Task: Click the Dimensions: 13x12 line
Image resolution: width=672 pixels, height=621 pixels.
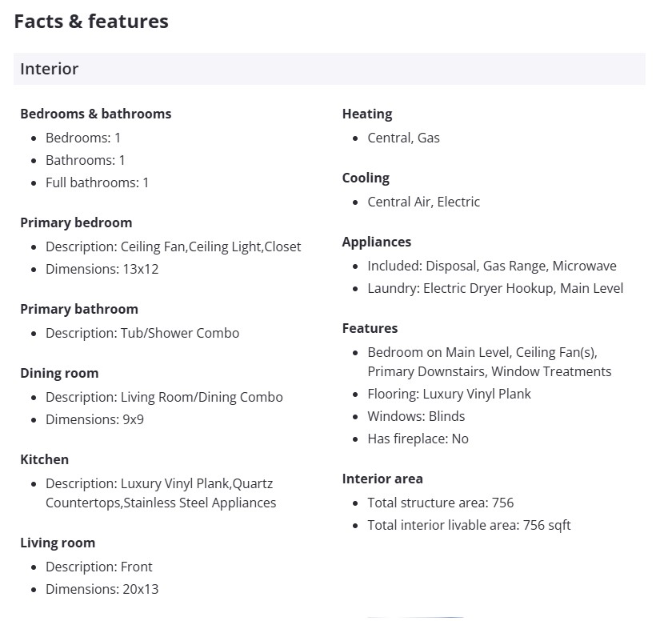Action: pos(102,269)
